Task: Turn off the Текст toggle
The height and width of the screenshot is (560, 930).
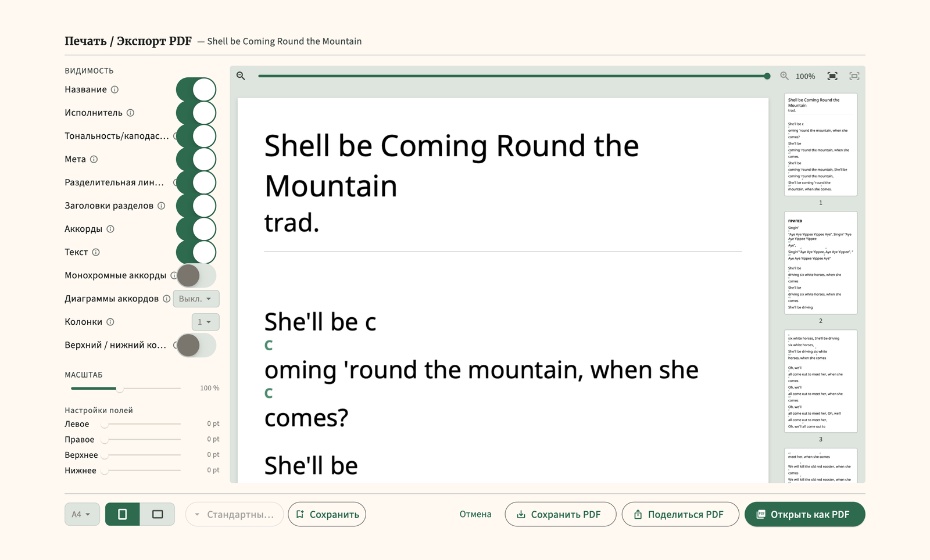Action: pyautogui.click(x=196, y=252)
